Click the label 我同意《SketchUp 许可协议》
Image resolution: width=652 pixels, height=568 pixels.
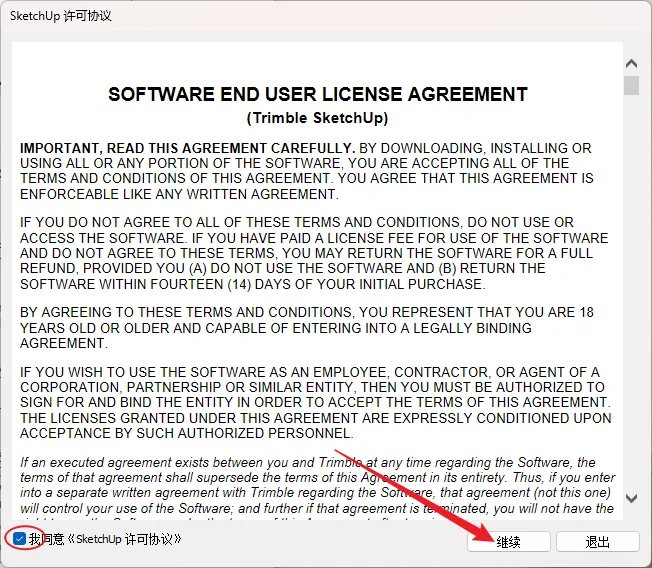point(105,539)
